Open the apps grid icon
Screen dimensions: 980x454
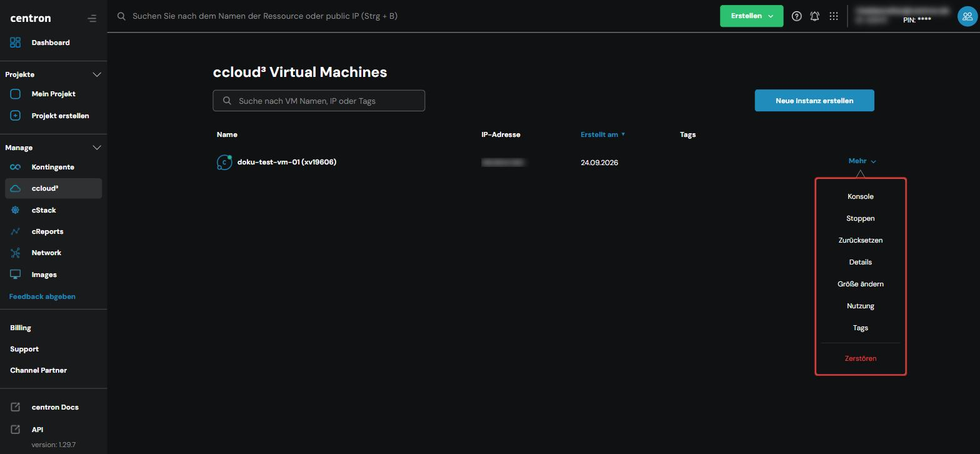(x=834, y=16)
